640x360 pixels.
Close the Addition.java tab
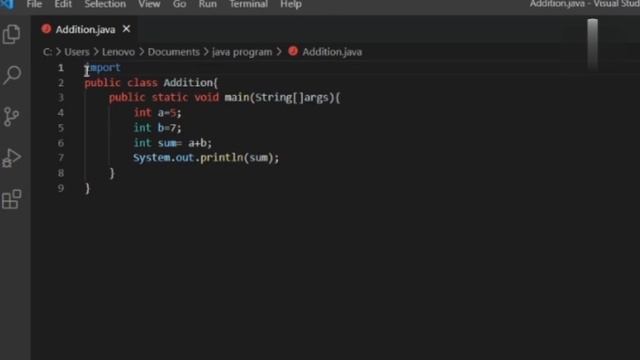[127, 29]
